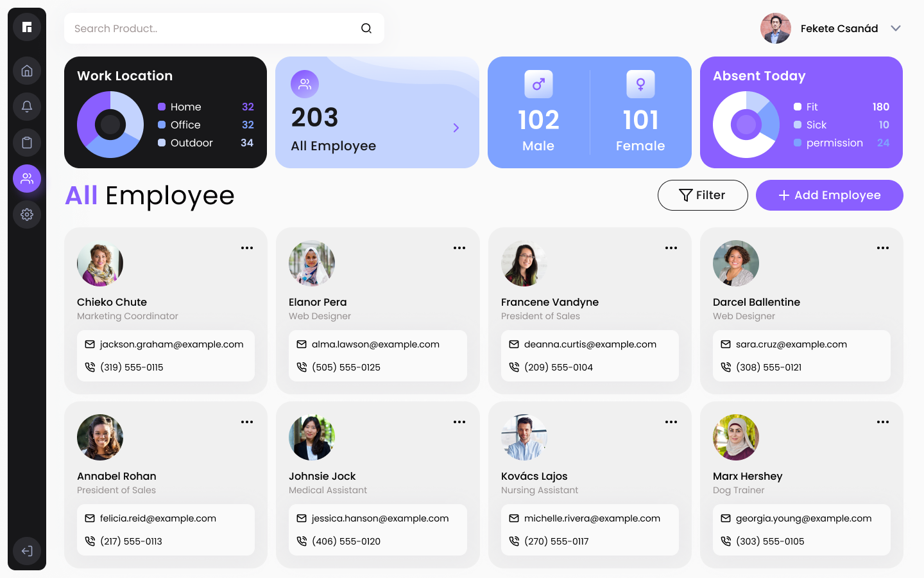
Task: Click the Work Location donut chart
Action: [110, 125]
